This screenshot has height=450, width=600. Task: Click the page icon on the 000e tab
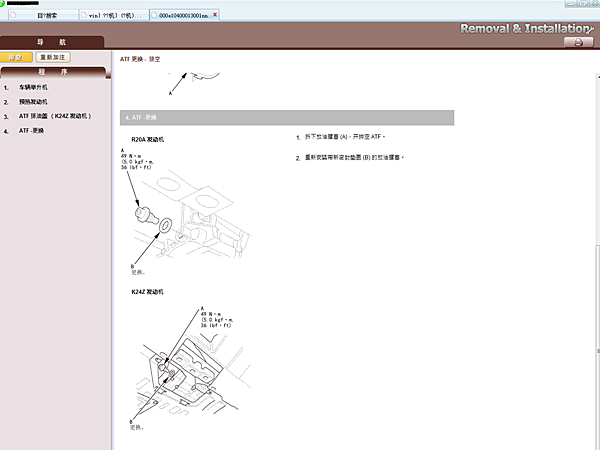pyautogui.click(x=154, y=15)
